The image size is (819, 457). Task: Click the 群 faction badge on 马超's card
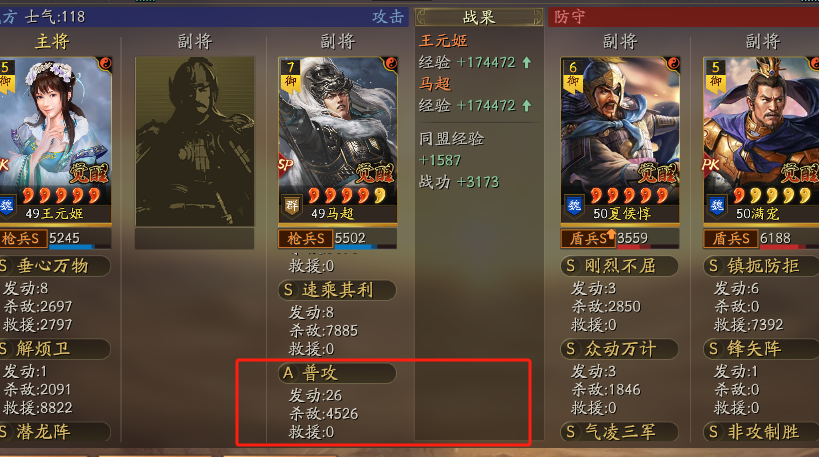291,205
